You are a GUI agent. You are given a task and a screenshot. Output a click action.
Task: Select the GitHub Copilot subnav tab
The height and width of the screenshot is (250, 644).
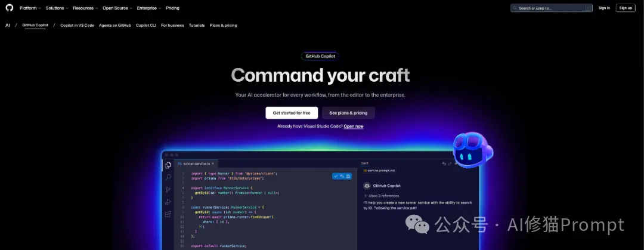(35, 25)
